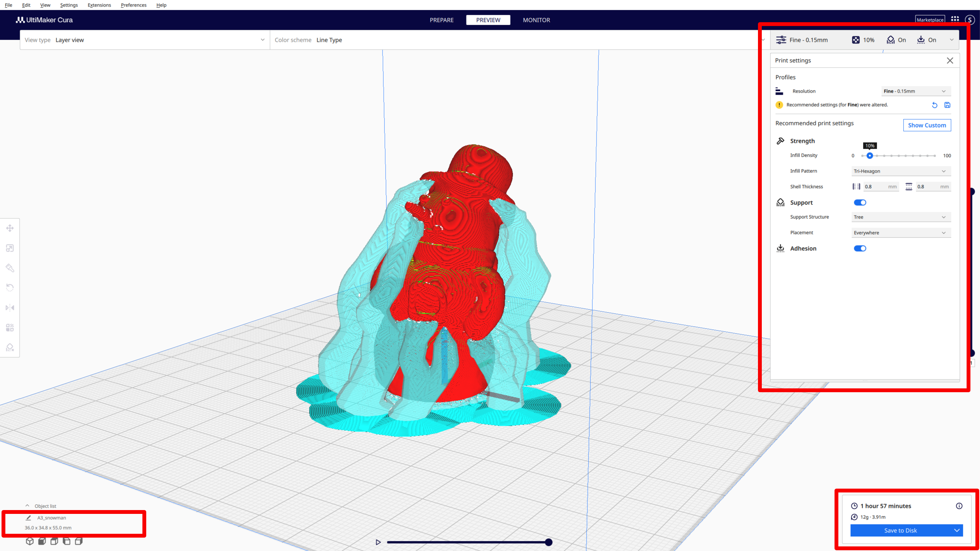
Task: Select the Rotate tool in left toolbar
Action: (10, 288)
